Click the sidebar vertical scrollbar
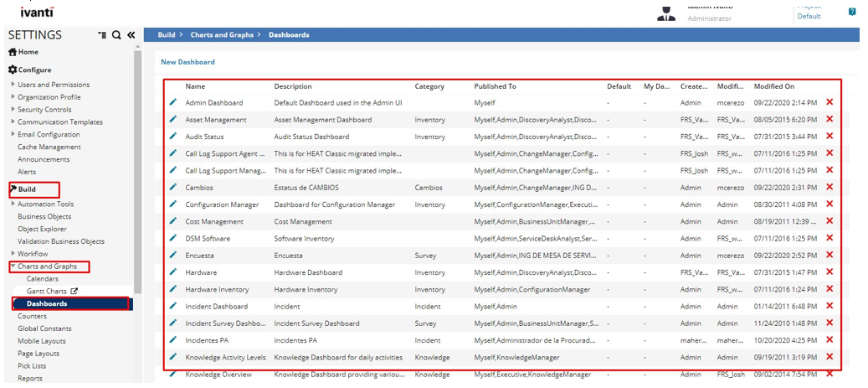 (137, 168)
